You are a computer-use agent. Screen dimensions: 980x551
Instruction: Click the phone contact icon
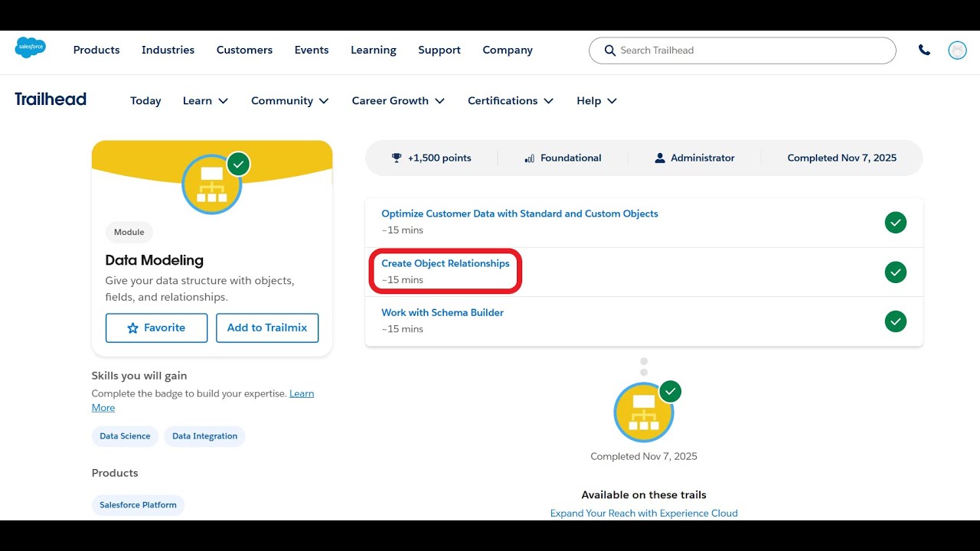(x=924, y=50)
